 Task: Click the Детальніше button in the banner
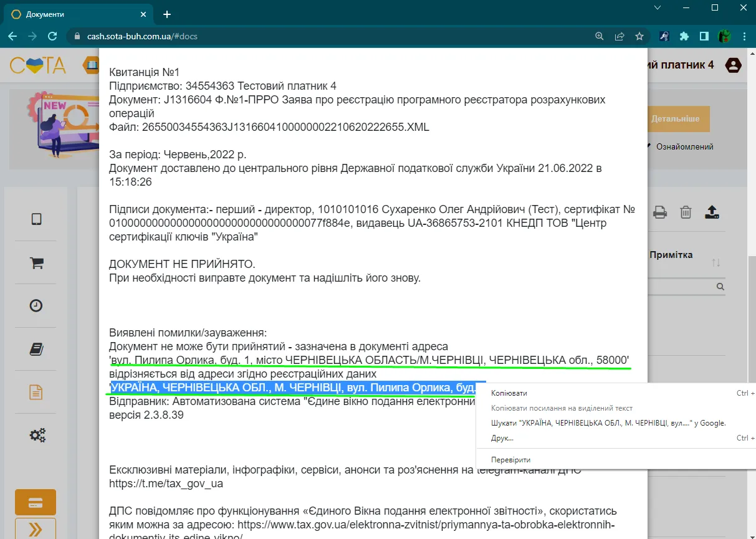tap(679, 118)
